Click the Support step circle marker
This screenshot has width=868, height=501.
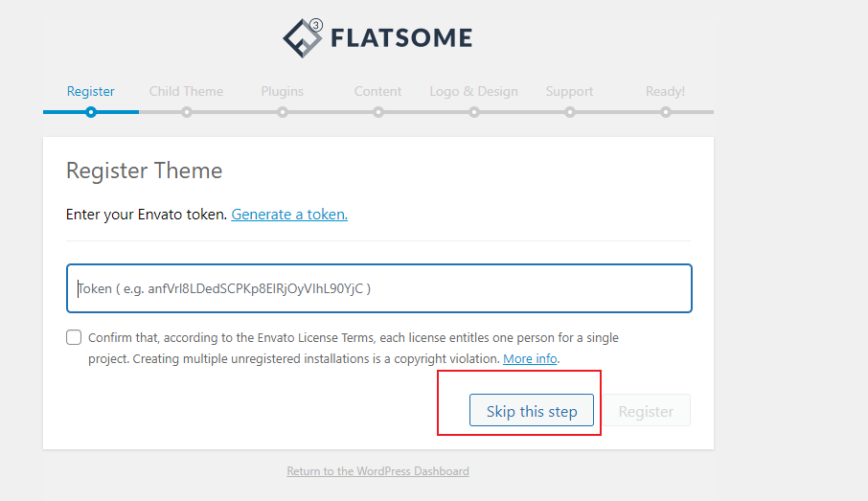click(x=570, y=112)
